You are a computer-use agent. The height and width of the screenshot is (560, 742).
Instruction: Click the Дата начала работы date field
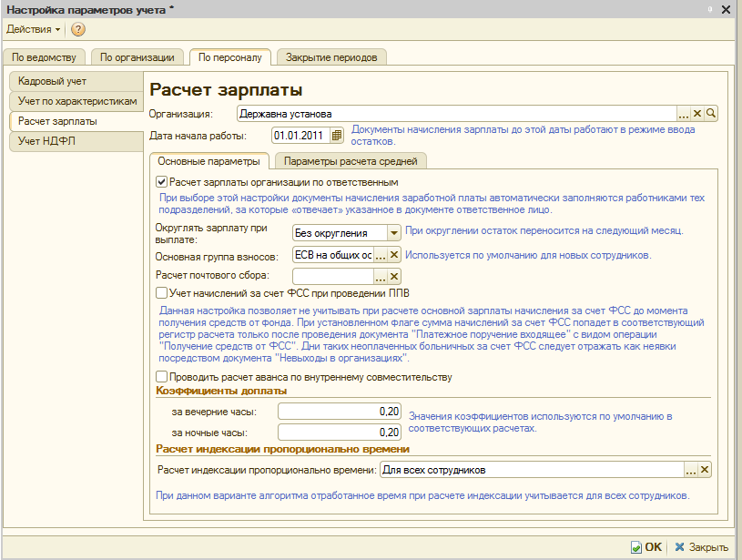click(301, 136)
